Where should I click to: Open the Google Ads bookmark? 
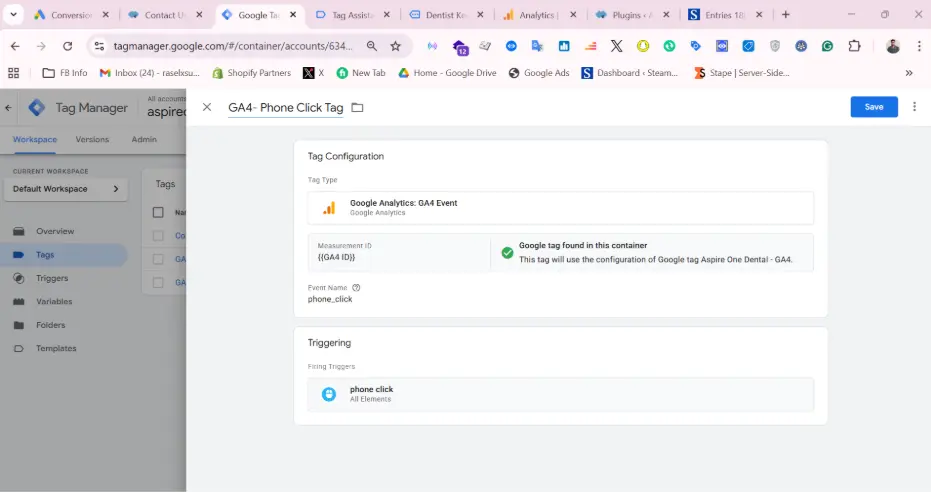coord(539,72)
